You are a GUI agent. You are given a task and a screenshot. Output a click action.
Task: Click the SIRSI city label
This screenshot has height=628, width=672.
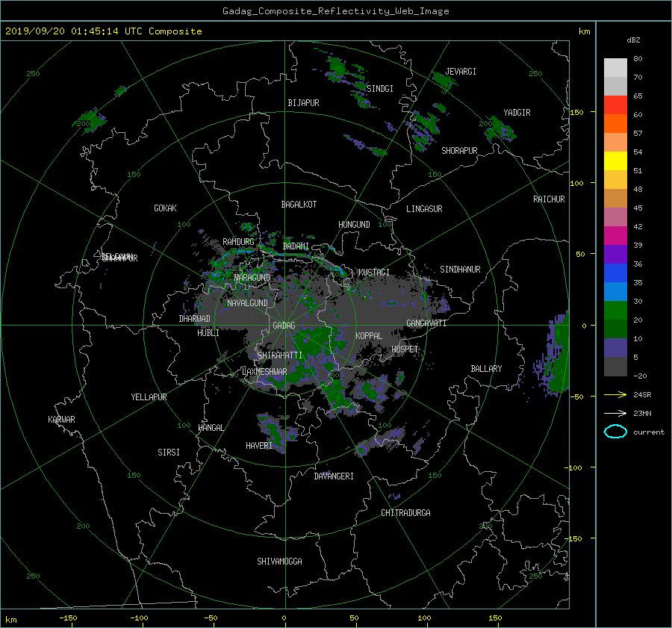tap(169, 453)
